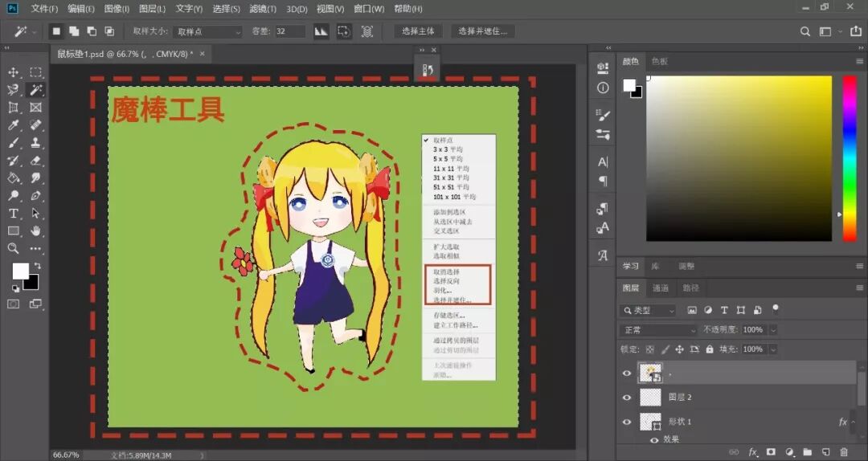Open the 填充 fill dropdown arrow
This screenshot has width=868, height=461.
[x=773, y=349]
